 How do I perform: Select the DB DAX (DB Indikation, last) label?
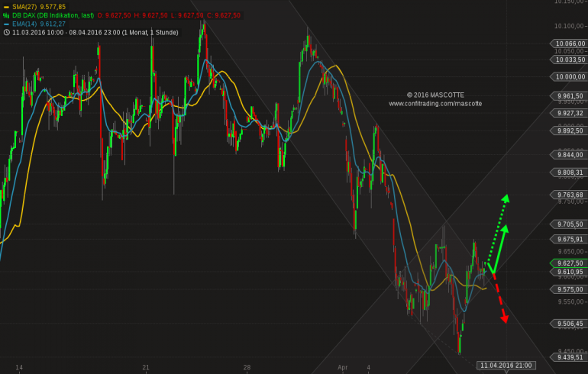pos(53,15)
